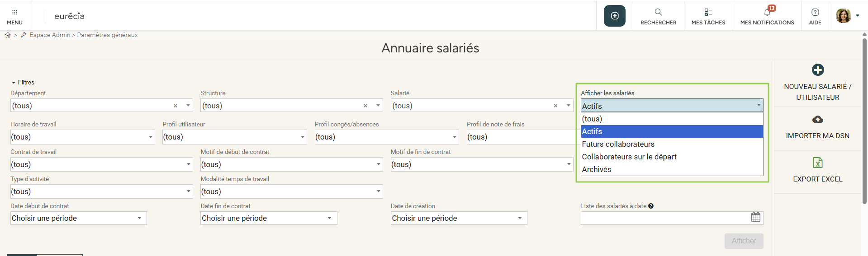
Task: Click the Aide help icon
Action: 815,12
